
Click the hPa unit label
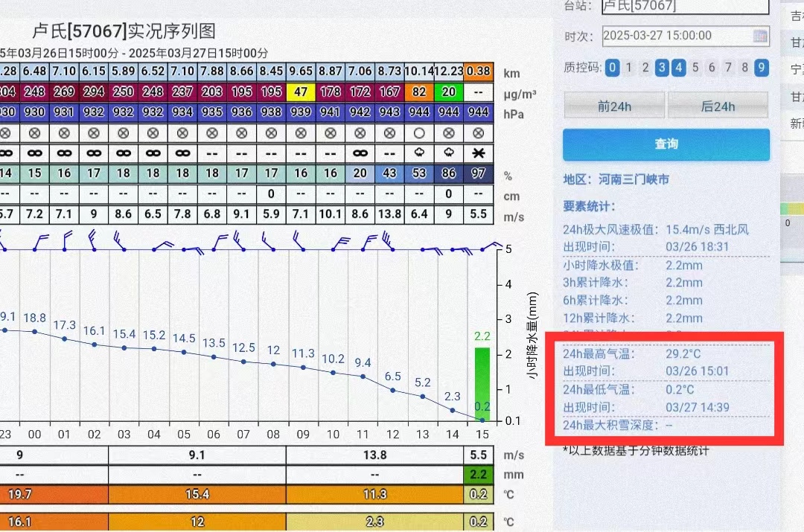point(513,115)
